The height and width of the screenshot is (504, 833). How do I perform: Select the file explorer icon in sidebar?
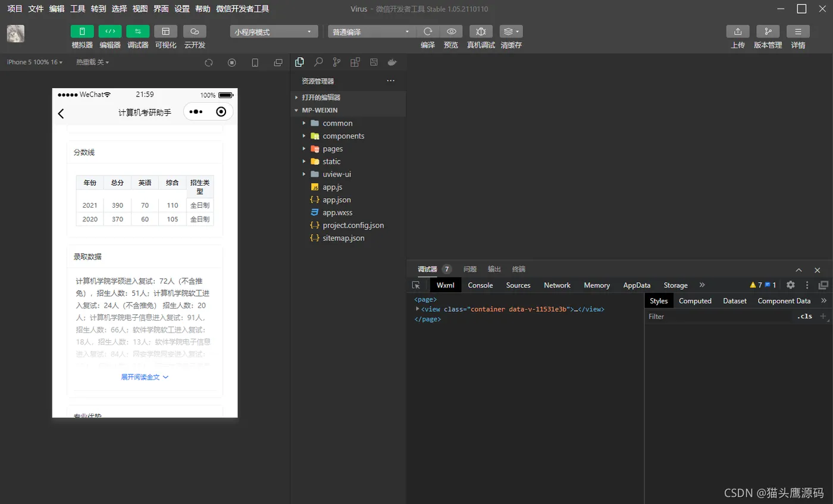tap(300, 62)
